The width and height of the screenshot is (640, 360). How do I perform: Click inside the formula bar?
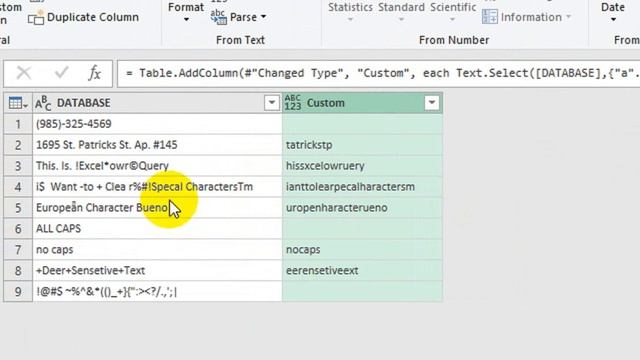click(378, 73)
